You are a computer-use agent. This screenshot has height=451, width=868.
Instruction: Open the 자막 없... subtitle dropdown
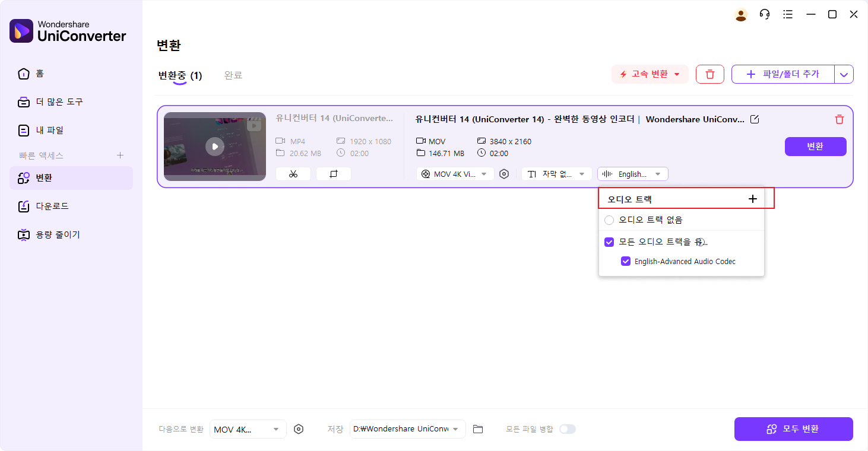click(x=556, y=174)
